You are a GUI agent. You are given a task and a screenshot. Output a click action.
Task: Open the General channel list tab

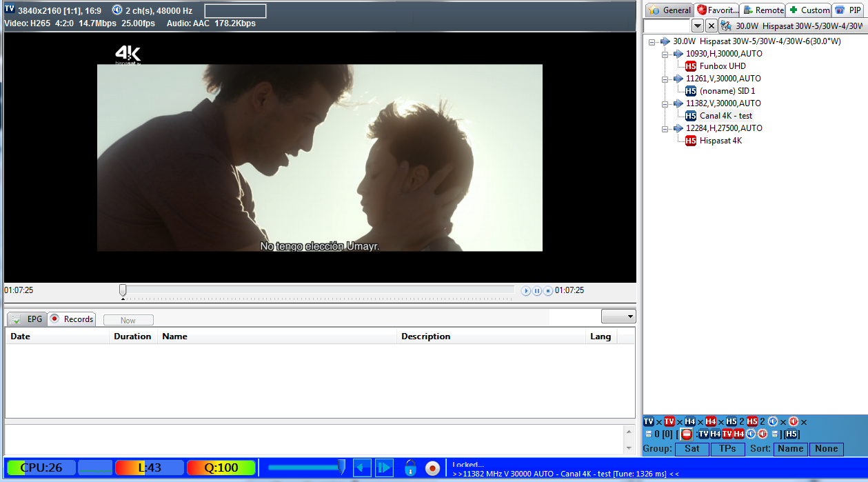pos(669,10)
